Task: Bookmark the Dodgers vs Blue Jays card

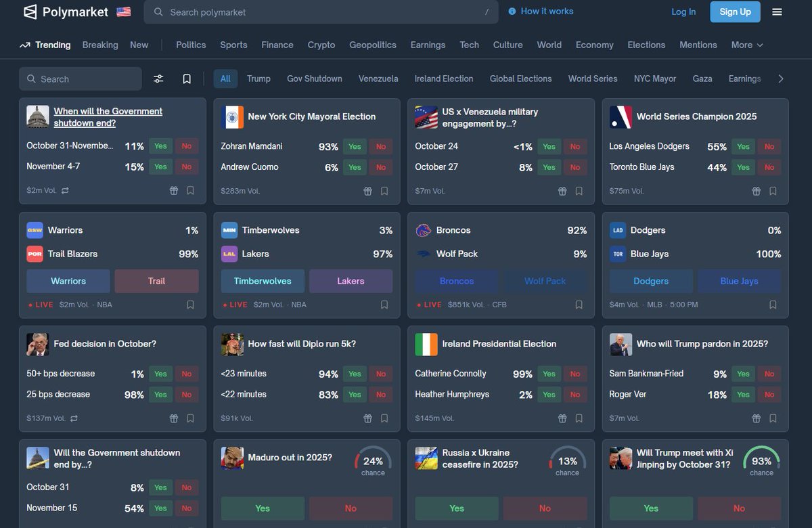Action: [x=773, y=305]
